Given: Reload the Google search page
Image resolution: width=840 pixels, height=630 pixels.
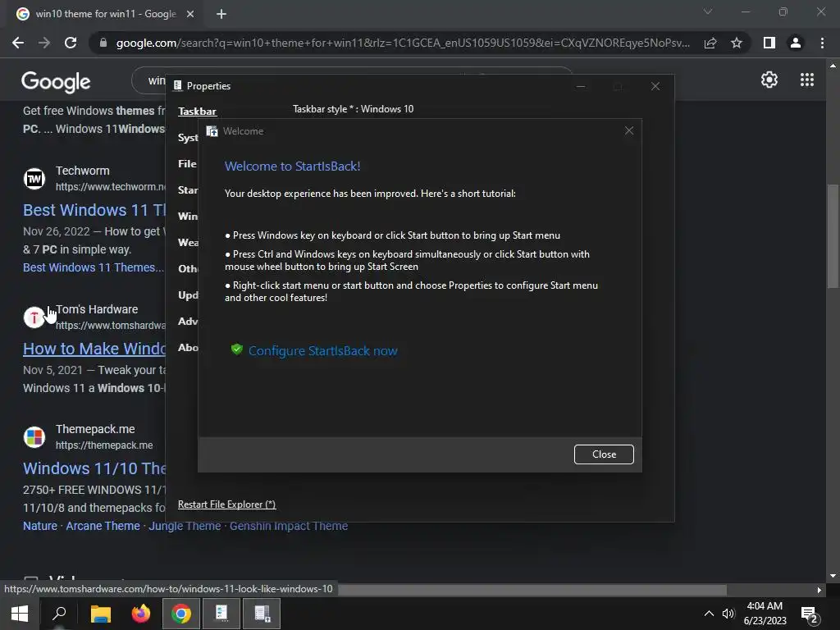Looking at the screenshot, I should click(x=71, y=43).
